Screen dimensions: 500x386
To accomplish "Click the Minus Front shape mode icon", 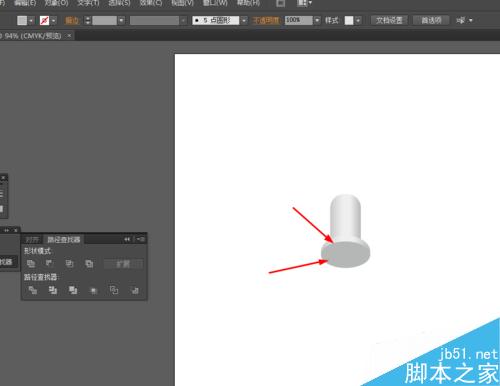I will [49, 264].
